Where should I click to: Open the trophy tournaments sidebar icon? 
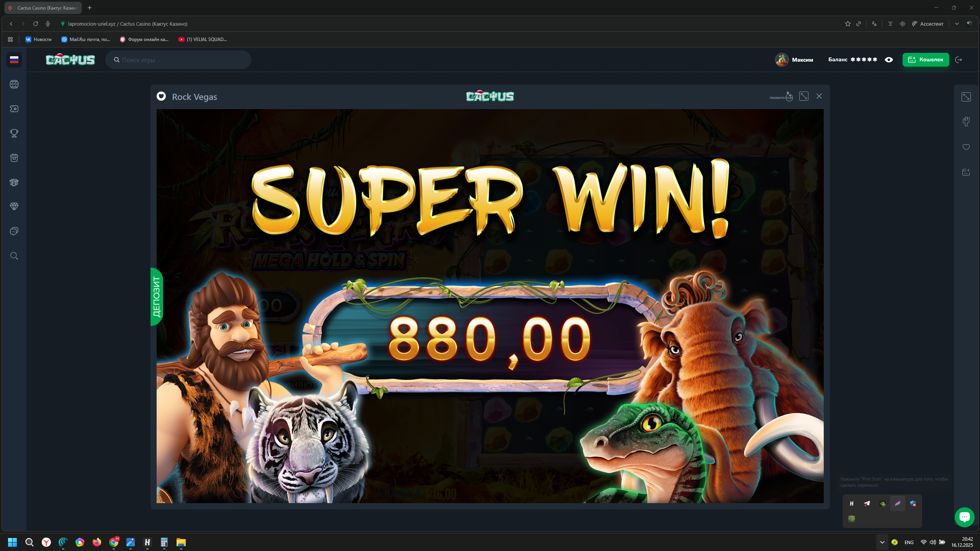pos(14,133)
